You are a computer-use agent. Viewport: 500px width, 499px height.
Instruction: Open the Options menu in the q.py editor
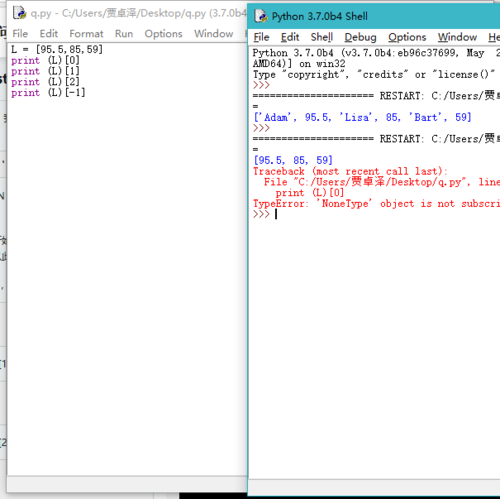(x=163, y=34)
